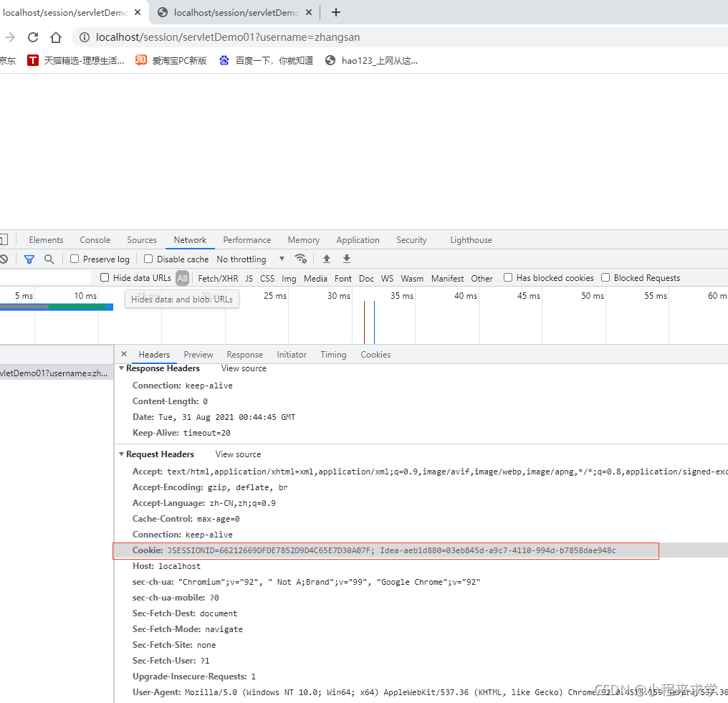Open the Timing tab for this request
Screen dimensions: 728x703
[333, 354]
